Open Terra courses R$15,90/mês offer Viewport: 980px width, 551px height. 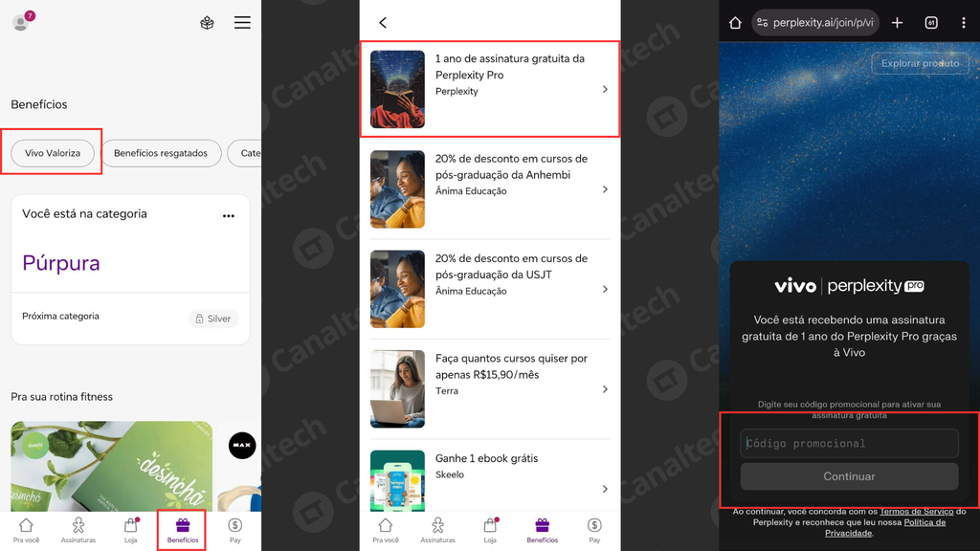coord(490,389)
